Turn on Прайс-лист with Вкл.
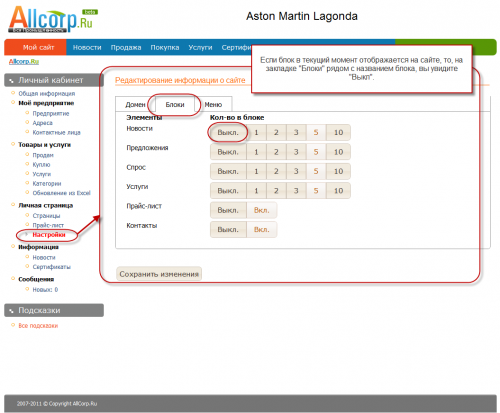Screen dimensions: 500x413 click(x=262, y=210)
